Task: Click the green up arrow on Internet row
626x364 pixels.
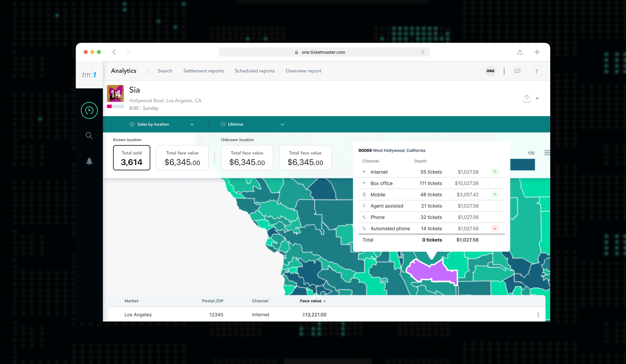Action: pyautogui.click(x=495, y=172)
